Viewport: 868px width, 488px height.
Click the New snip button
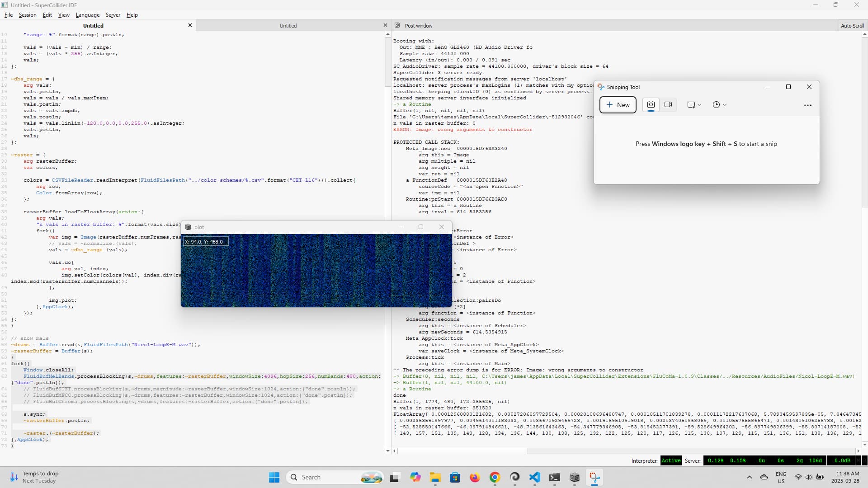pos(618,104)
